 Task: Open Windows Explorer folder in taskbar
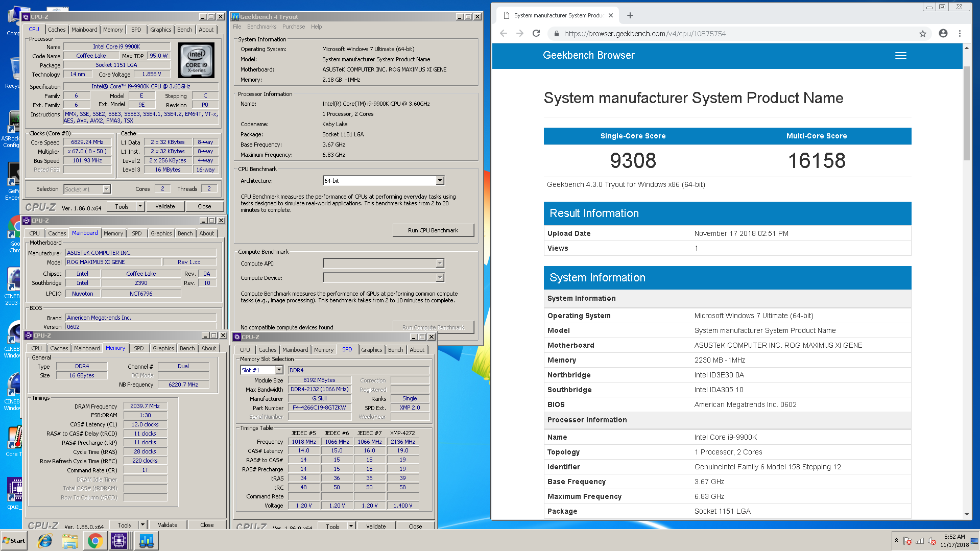coord(70,540)
